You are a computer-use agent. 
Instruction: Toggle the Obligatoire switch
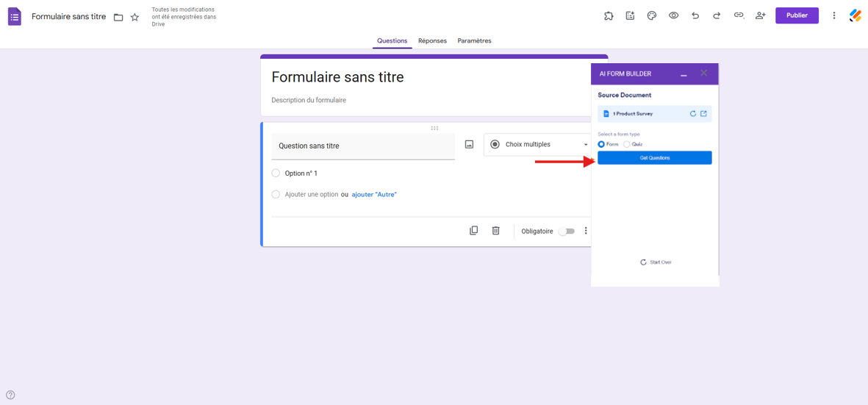click(x=567, y=232)
